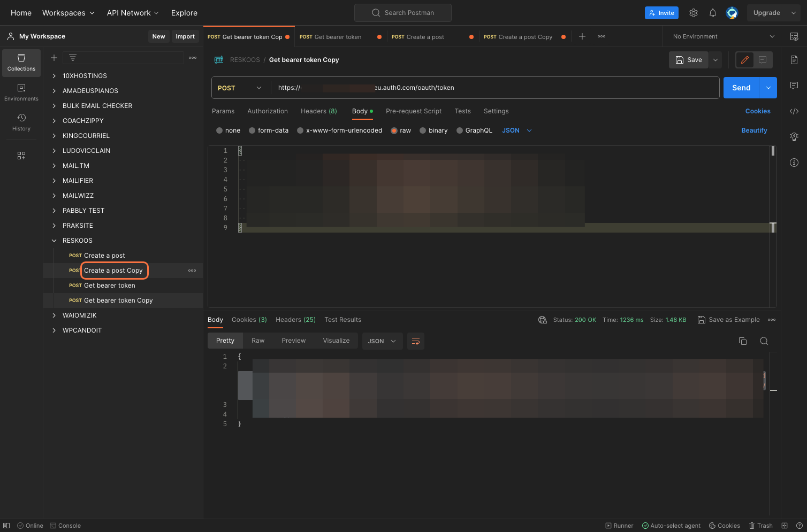Toggle response line wrapping
807x532 pixels.
(x=416, y=341)
